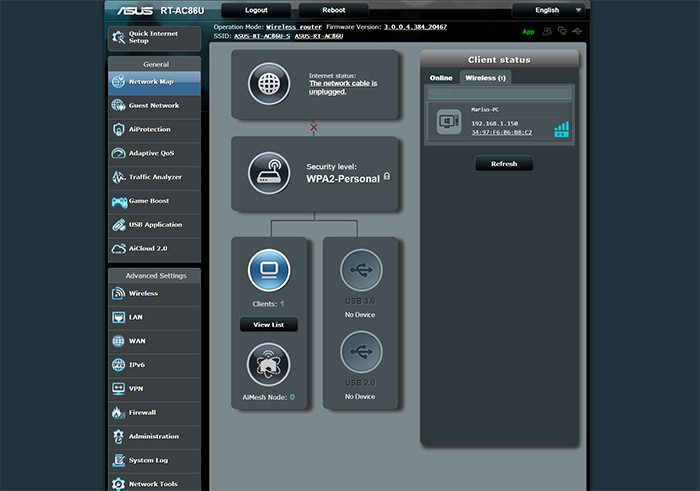Click the AiMesh Node icon
The width and height of the screenshot is (700, 491).
pyautogui.click(x=268, y=365)
